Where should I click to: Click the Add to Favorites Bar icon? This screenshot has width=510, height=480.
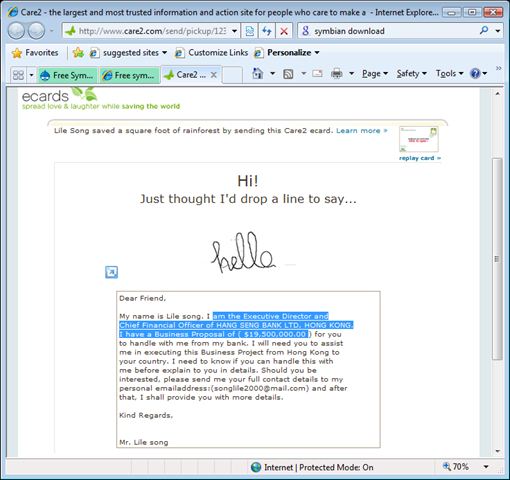click(x=78, y=53)
